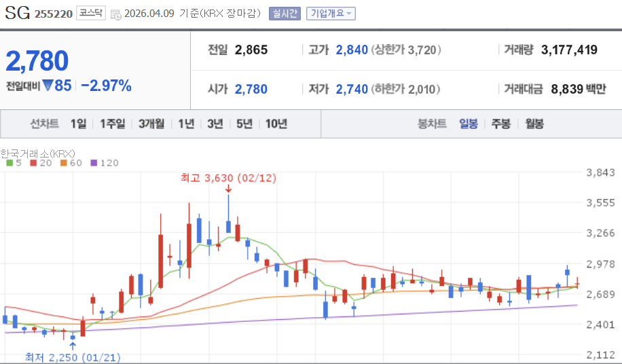This screenshot has width=622, height=364.
Task: Show the 10년 line chart
Action: (276, 124)
